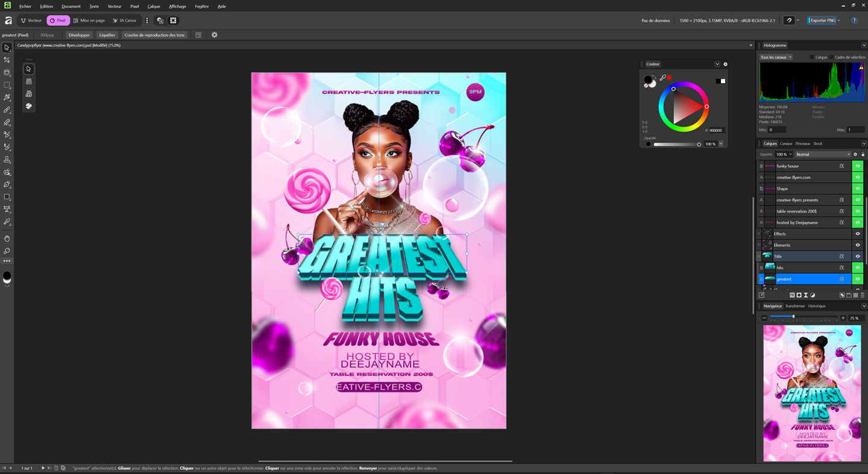
Task: Click the settings gear in the persona bar
Action: pyautogui.click(x=215, y=35)
